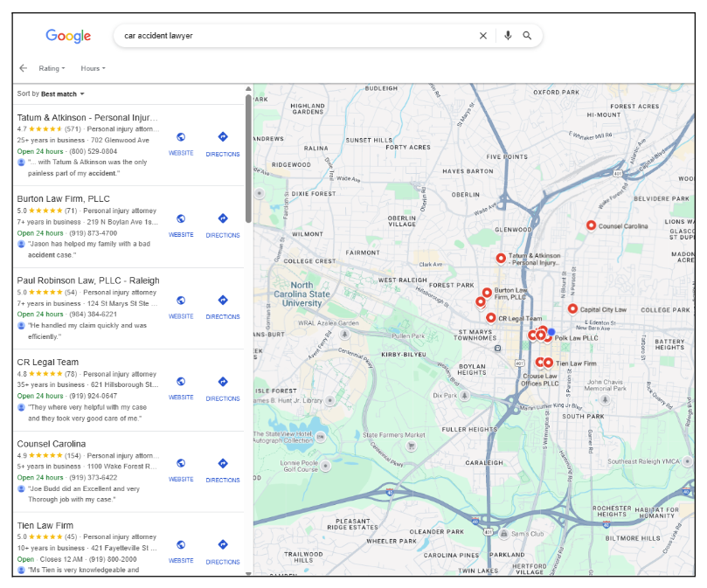Screen dimensions: 707x588
Task: Select the CR Legal Team map pin
Action: click(491, 318)
